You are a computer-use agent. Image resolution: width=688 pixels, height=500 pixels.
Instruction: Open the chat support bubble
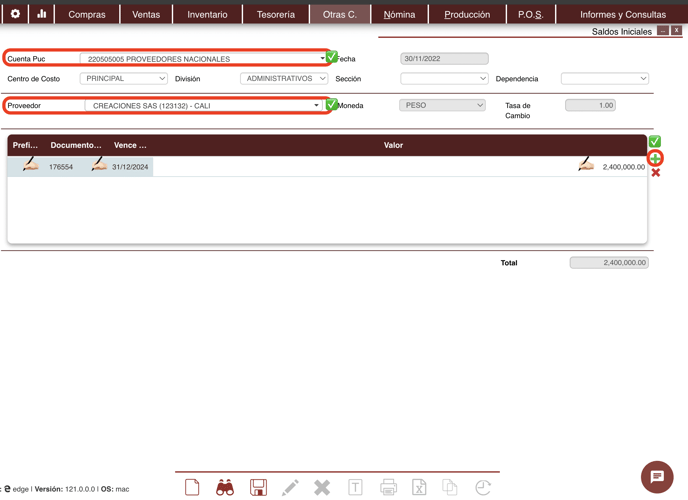pos(657,477)
